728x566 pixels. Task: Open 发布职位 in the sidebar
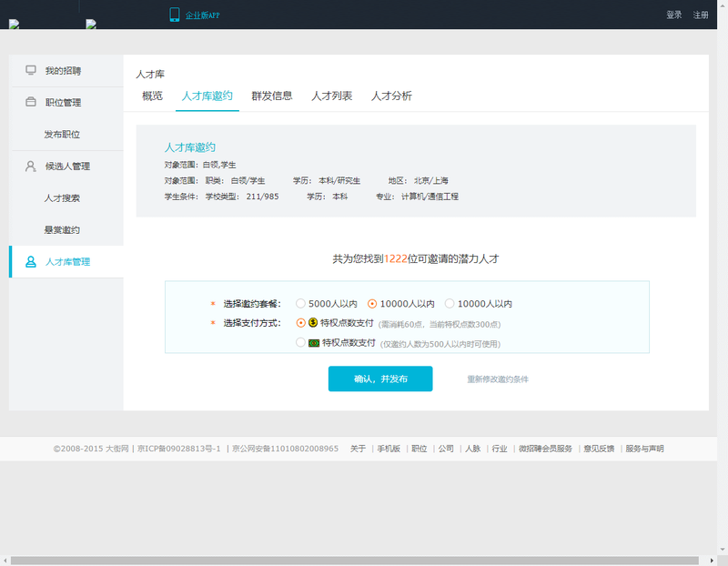pos(62,134)
